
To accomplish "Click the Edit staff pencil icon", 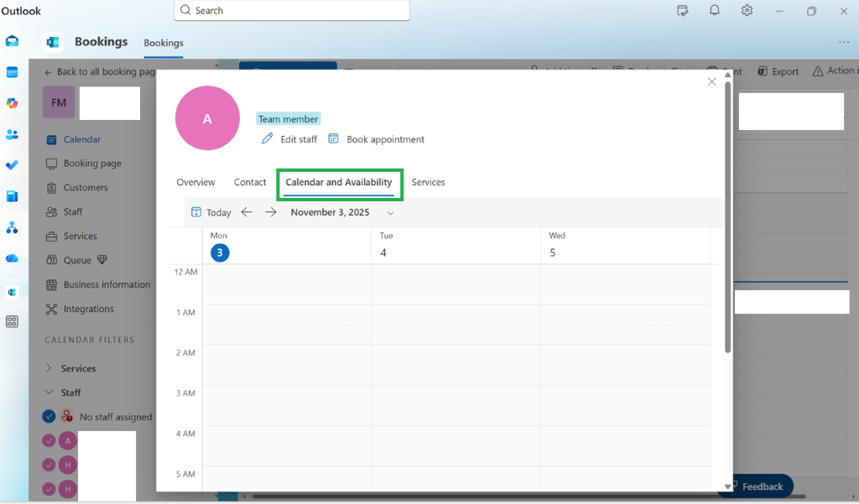I will [x=268, y=139].
